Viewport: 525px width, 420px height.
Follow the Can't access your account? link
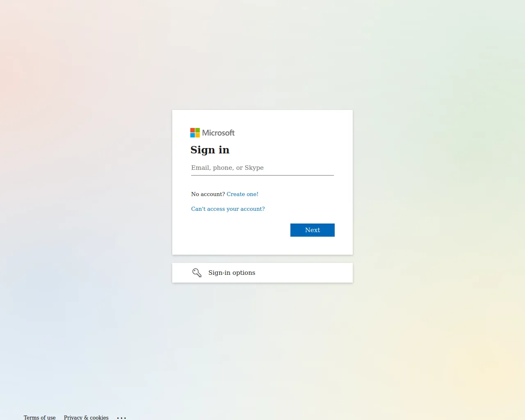[x=228, y=209]
